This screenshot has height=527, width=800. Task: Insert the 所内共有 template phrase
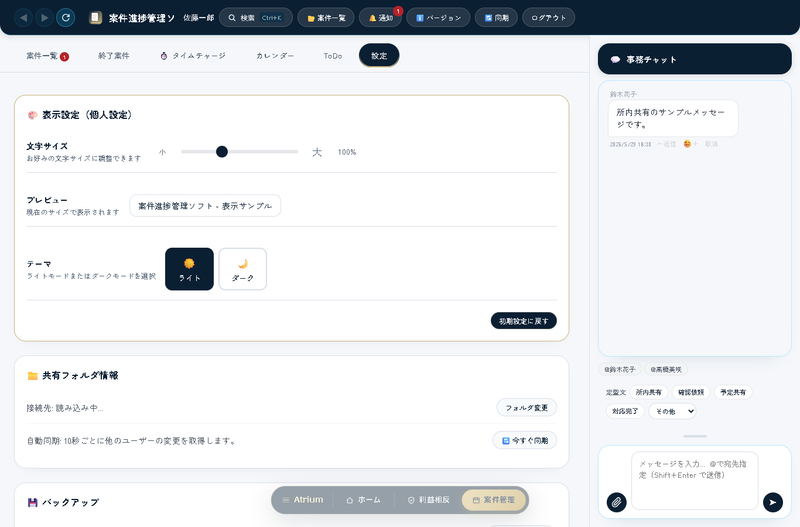pos(648,392)
